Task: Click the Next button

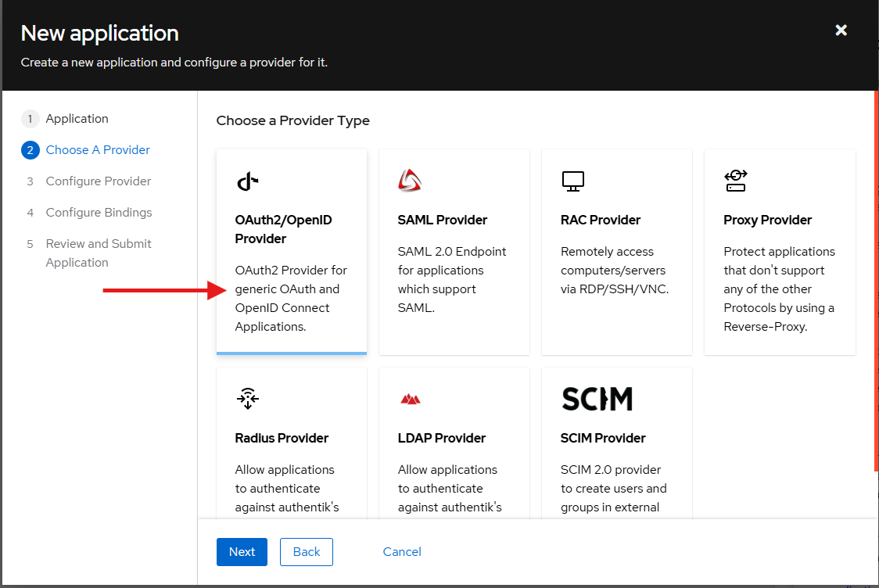Action: pyautogui.click(x=242, y=552)
